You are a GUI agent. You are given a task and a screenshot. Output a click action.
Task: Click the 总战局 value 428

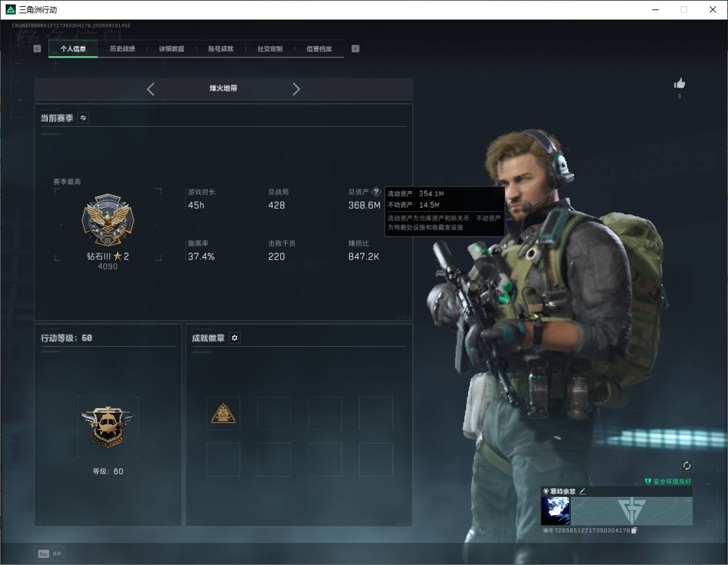[x=276, y=205]
